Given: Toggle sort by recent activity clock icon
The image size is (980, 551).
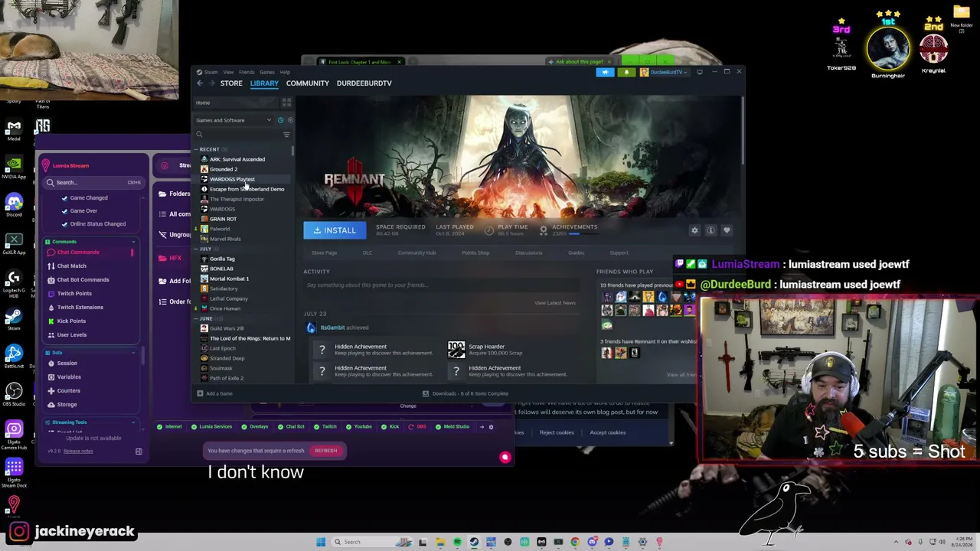Looking at the screenshot, I should [280, 120].
